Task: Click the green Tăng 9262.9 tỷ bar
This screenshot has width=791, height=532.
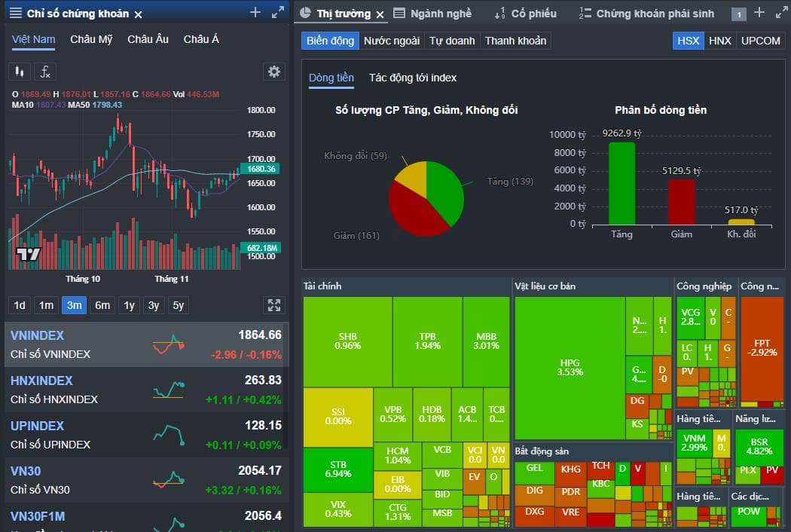Action: coord(621,184)
